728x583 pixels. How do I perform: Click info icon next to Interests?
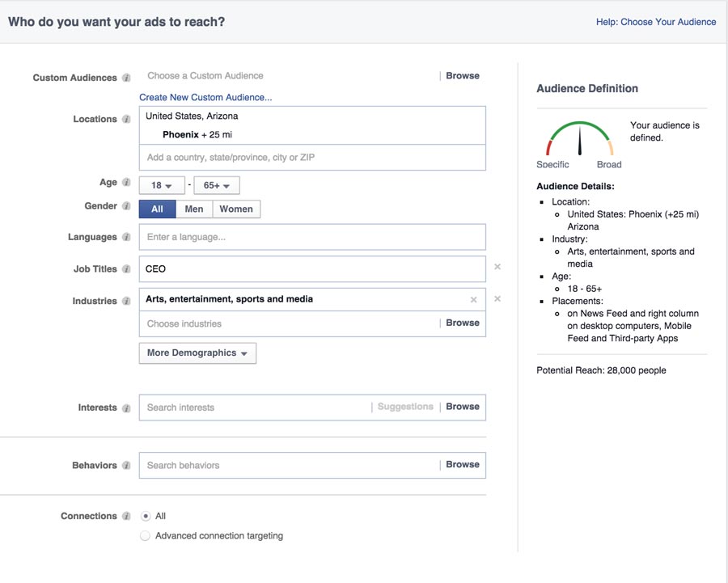coord(126,408)
